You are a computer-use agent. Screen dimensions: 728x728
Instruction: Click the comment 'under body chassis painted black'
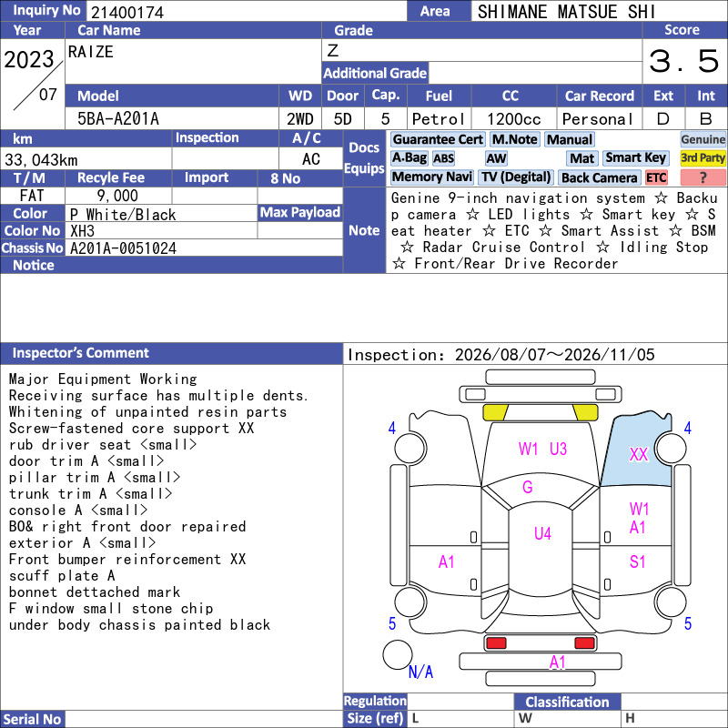tap(139, 625)
